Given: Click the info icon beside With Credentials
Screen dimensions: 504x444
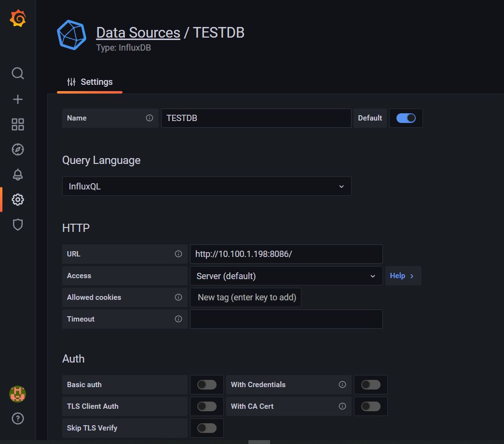Looking at the screenshot, I should click(342, 385).
